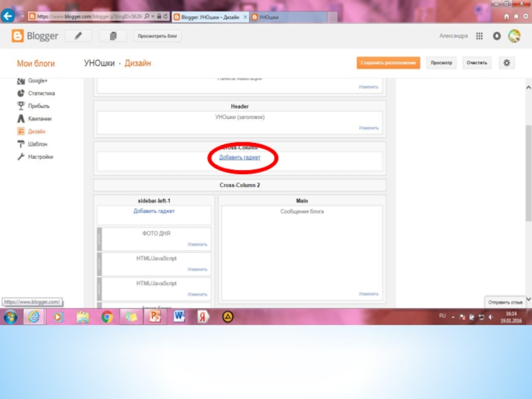Click Добавить гаджет in sidebar-left-1
The width and height of the screenshot is (532, 399).
154,211
